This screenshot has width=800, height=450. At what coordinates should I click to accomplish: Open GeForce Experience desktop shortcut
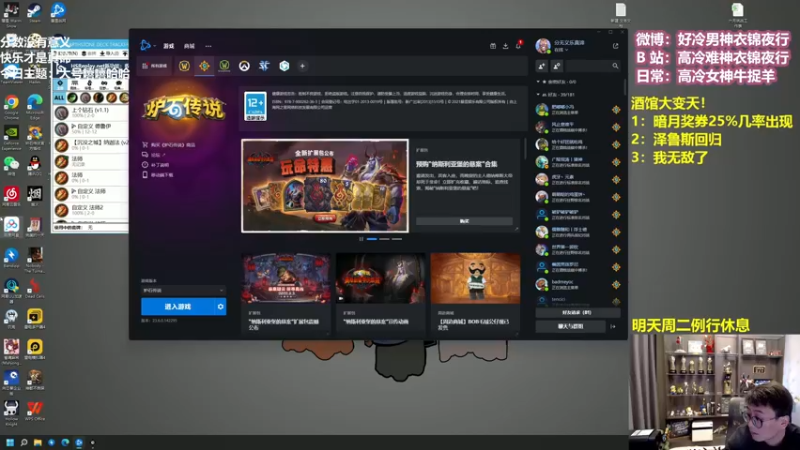click(11, 137)
